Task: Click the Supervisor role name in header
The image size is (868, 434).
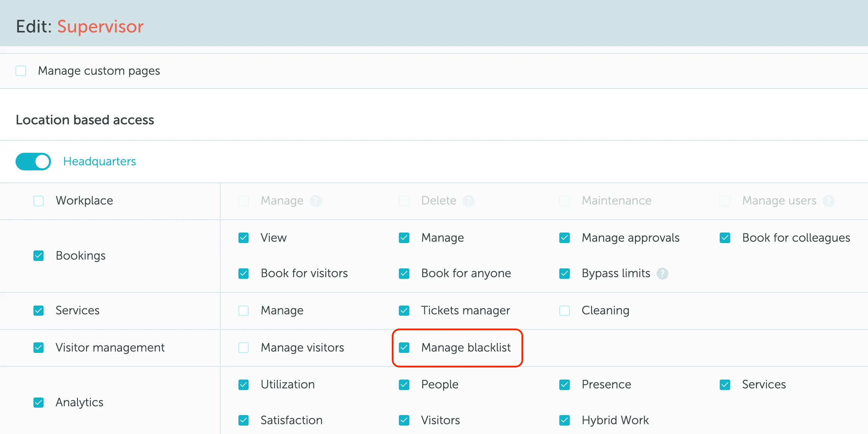Action: pos(100,26)
